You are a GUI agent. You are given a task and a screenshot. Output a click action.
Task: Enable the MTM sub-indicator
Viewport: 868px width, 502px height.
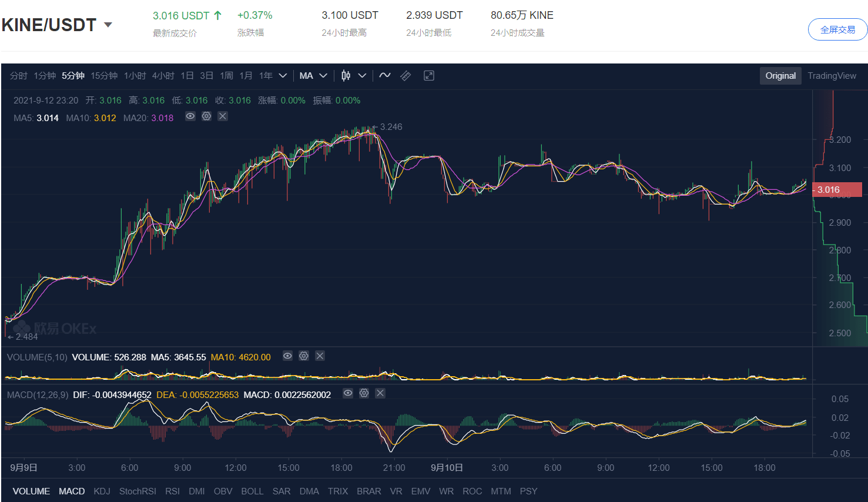coord(501,491)
